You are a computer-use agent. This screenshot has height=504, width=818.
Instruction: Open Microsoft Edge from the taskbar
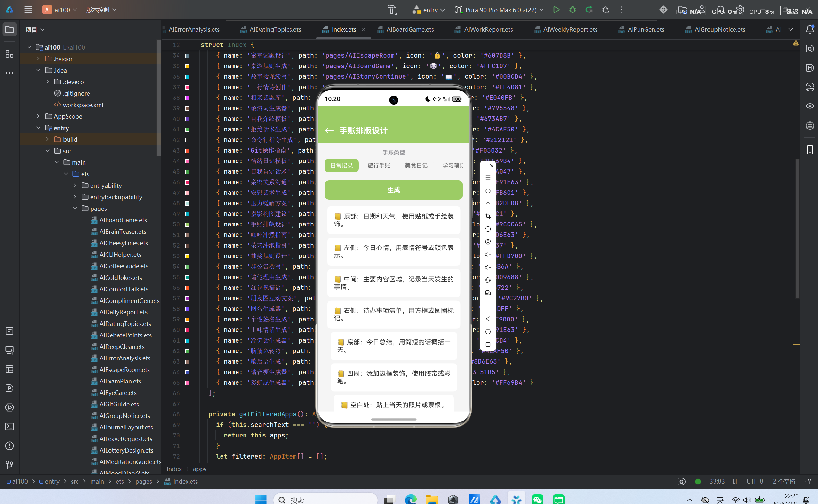click(411, 499)
